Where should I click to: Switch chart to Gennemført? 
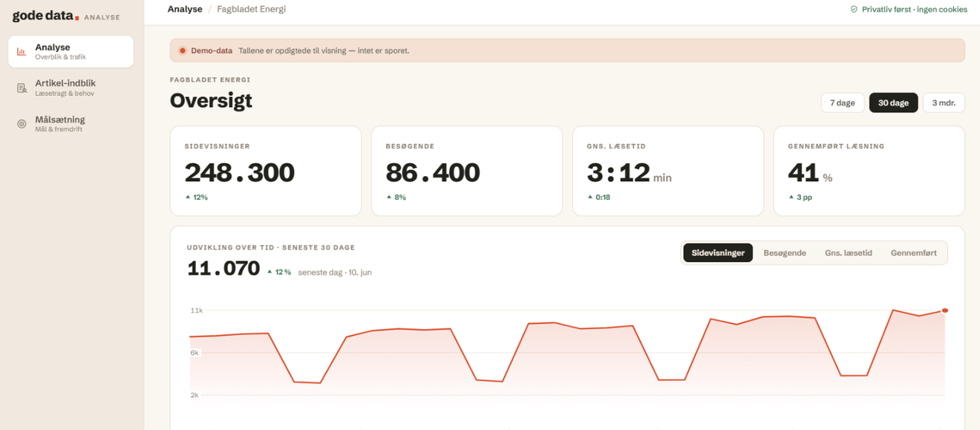pyautogui.click(x=913, y=253)
